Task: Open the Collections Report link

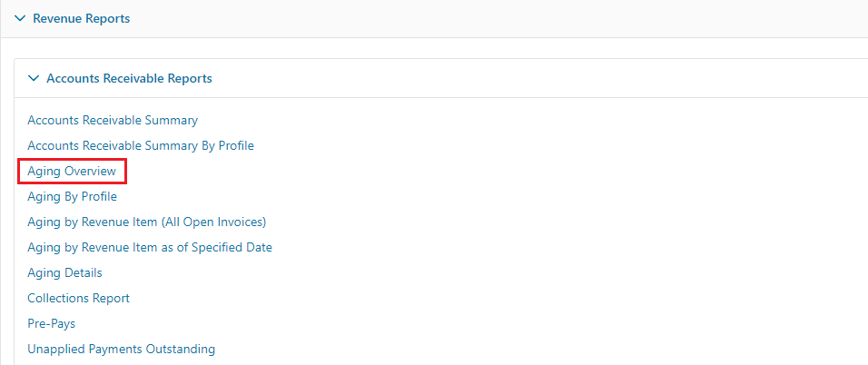Action: 79,299
